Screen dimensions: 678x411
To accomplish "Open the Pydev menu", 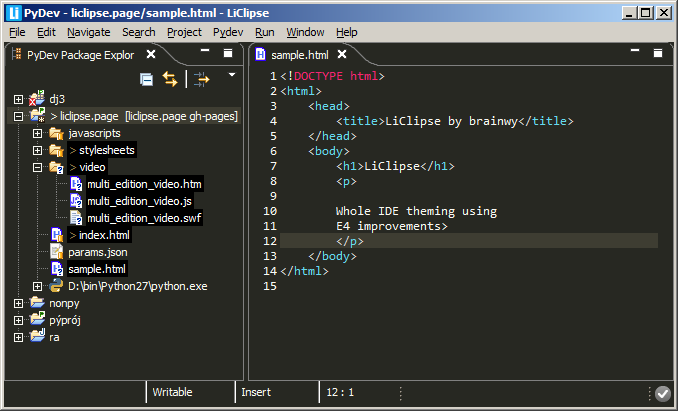I will pyautogui.click(x=228, y=32).
